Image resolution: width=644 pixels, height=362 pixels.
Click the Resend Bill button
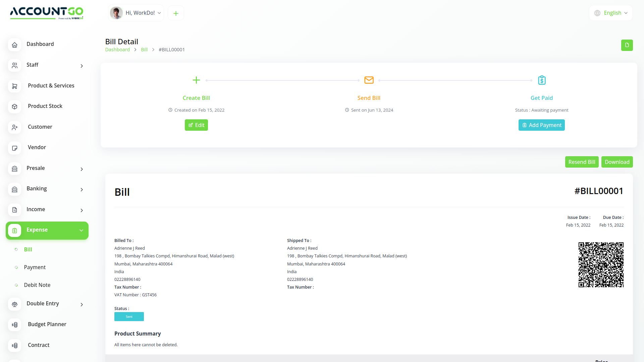582,162
